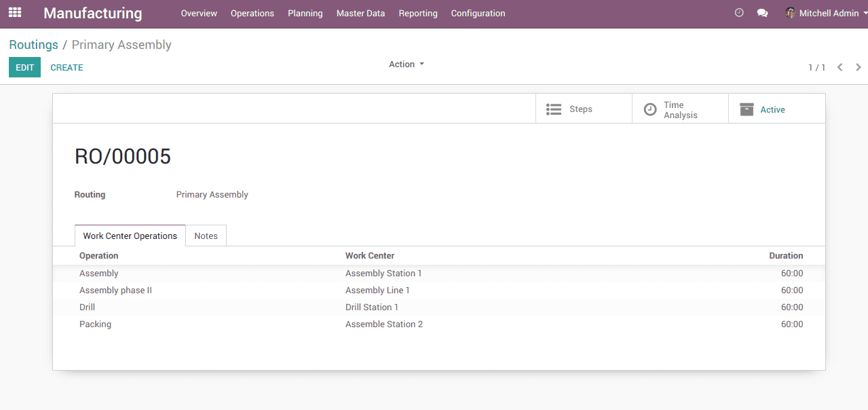The width and height of the screenshot is (868, 410).
Task: Open the Time Analysis stat button
Action: (x=680, y=109)
